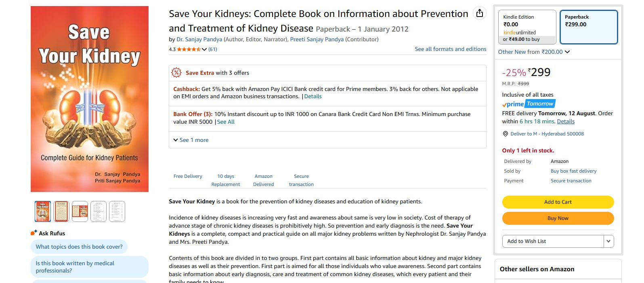
Task: Ask Rufus 'What topics does this book cover?'
Action: pos(79,246)
